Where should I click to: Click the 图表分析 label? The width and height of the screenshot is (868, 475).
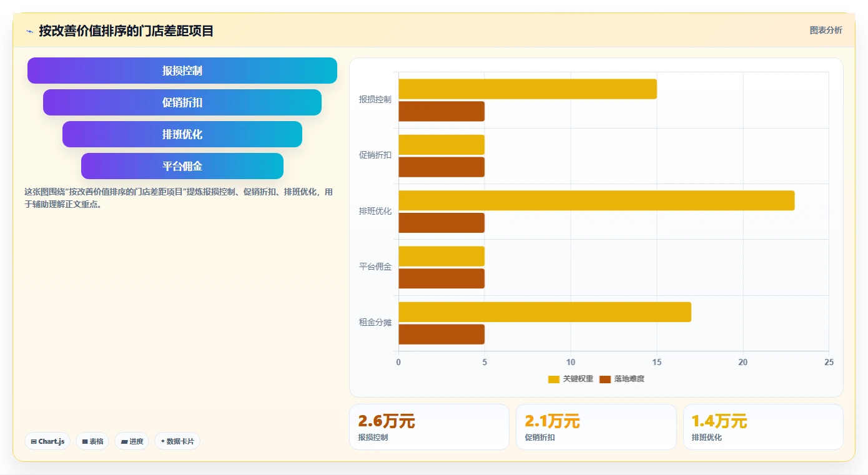point(826,31)
